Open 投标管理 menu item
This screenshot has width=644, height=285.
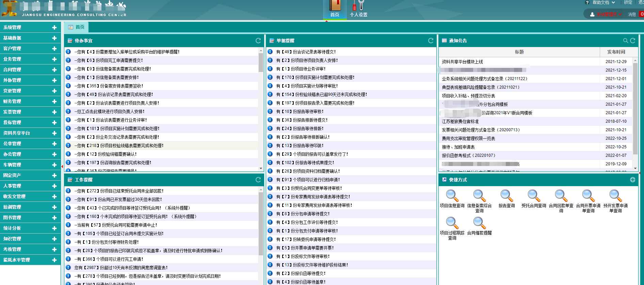(x=30, y=122)
